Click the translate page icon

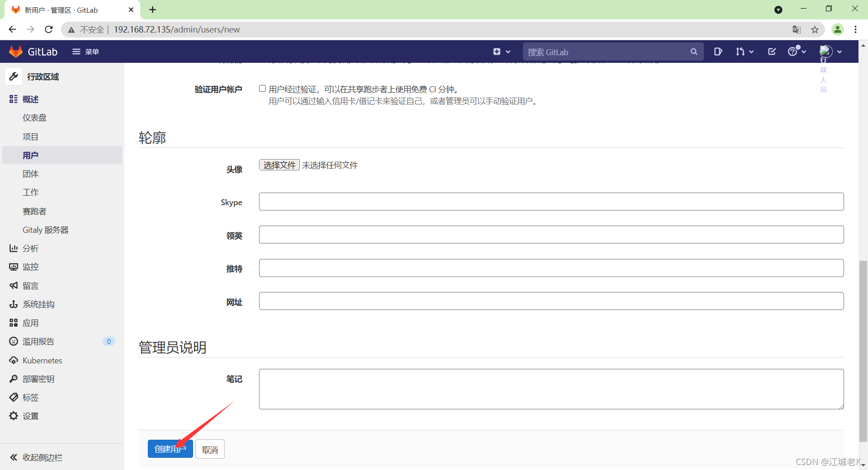797,29
